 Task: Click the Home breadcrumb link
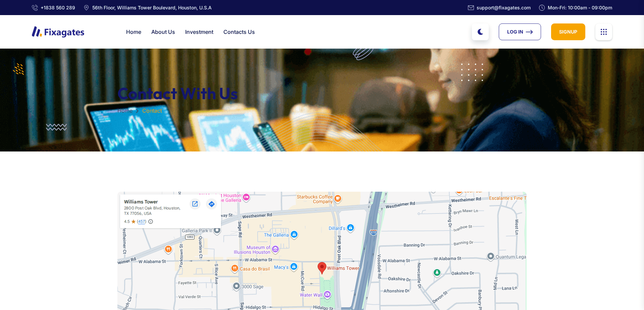tap(125, 111)
